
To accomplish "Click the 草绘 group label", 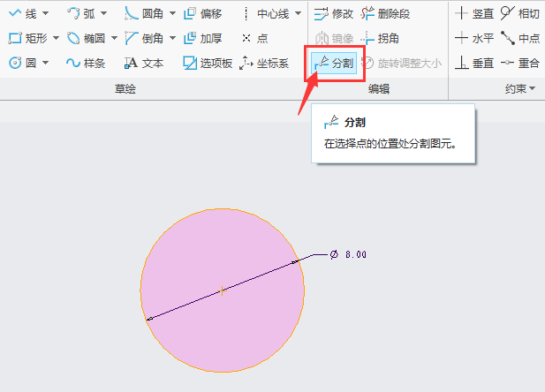I will [x=125, y=89].
